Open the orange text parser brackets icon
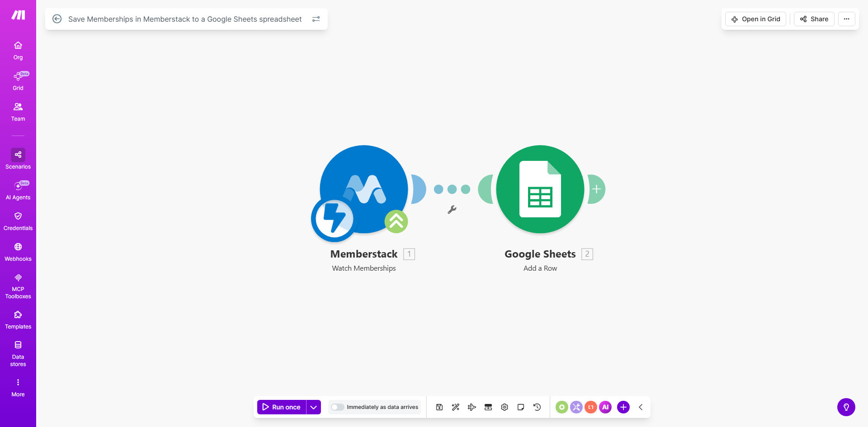The width and height of the screenshot is (868, 427). point(591,407)
